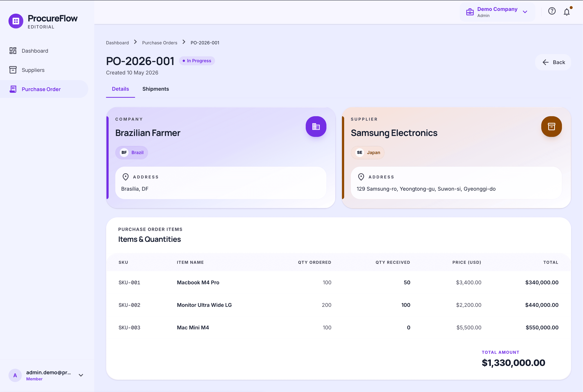Image resolution: width=583 pixels, height=392 pixels.
Task: Expand the admin.demo account menu chevron
Action: coord(81,375)
